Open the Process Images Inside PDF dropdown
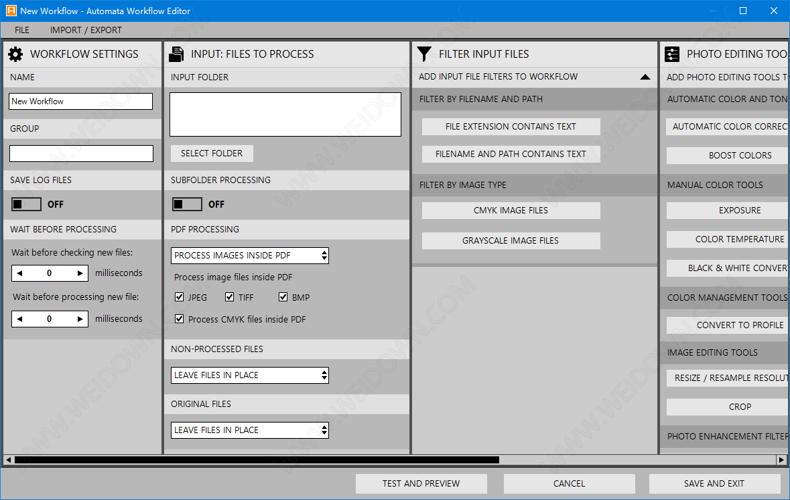The width and height of the screenshot is (790, 500). click(250, 256)
